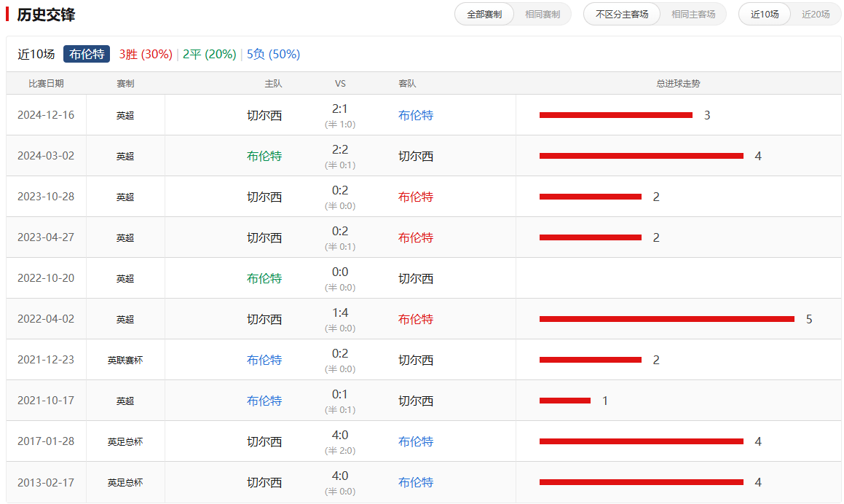Click the 0:0 score of 2022-10-20 match
This screenshot has width=844, height=504.
[x=340, y=272]
